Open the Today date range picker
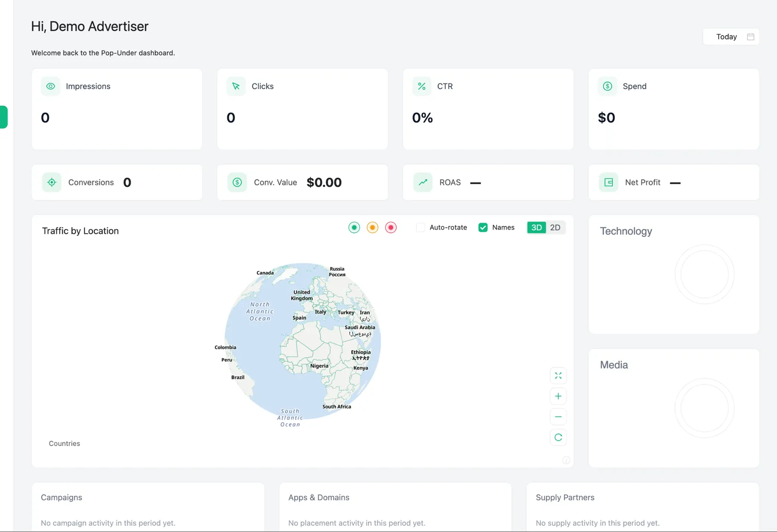This screenshot has width=777, height=532. tap(731, 37)
